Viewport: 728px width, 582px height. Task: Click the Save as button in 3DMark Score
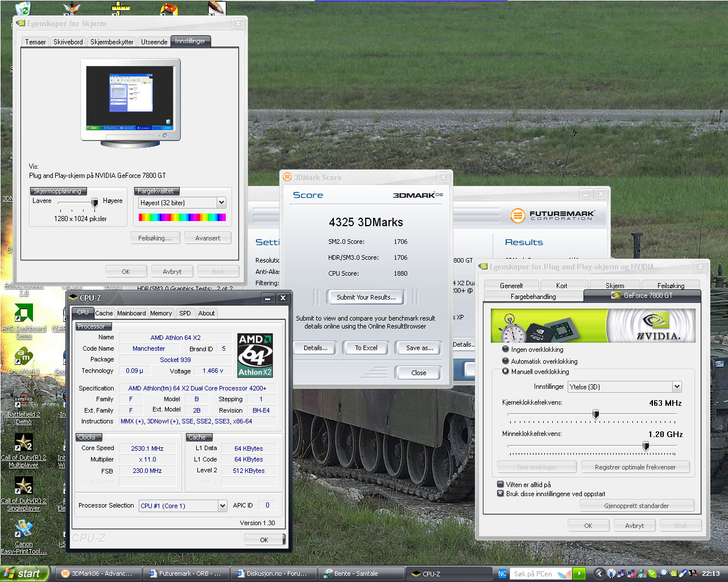[x=419, y=348]
